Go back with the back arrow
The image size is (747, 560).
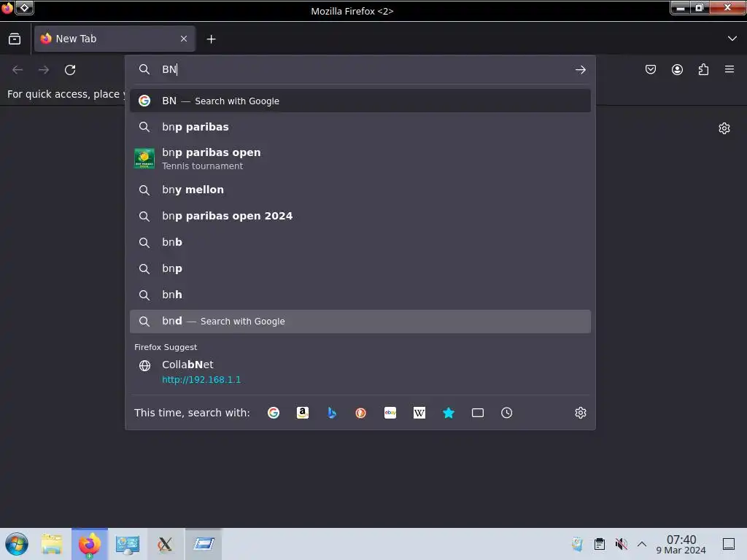[18, 70]
